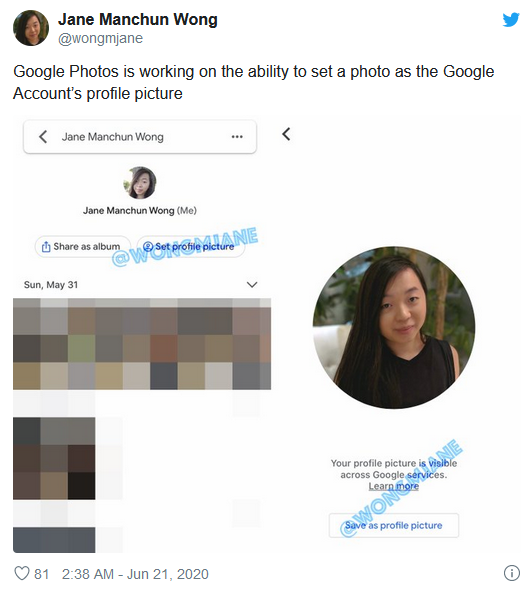Click the person icon in Set profile picture

[x=148, y=246]
